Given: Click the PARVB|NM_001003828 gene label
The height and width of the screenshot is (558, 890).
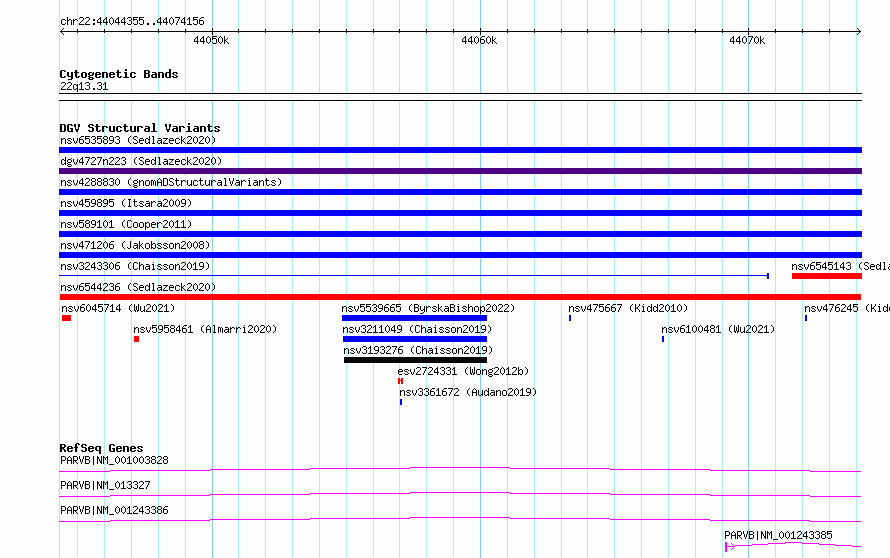Looking at the screenshot, I should [114, 460].
